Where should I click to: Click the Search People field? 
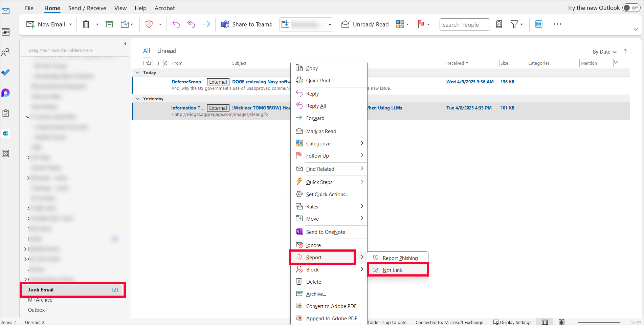pyautogui.click(x=465, y=25)
